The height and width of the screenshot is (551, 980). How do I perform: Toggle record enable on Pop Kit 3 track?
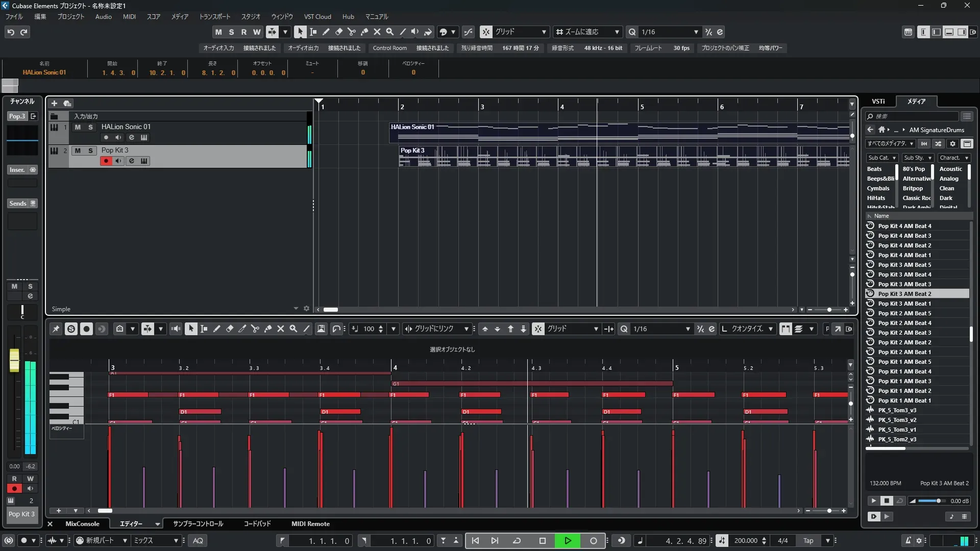point(106,161)
